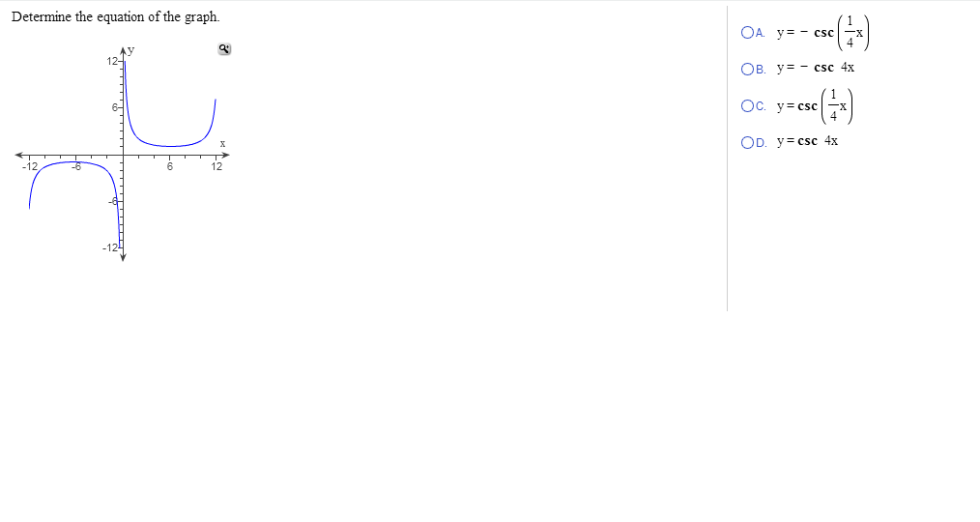Click the 12 label on the x-axis
Image resolution: width=980 pixels, height=522 pixels.
(x=216, y=166)
